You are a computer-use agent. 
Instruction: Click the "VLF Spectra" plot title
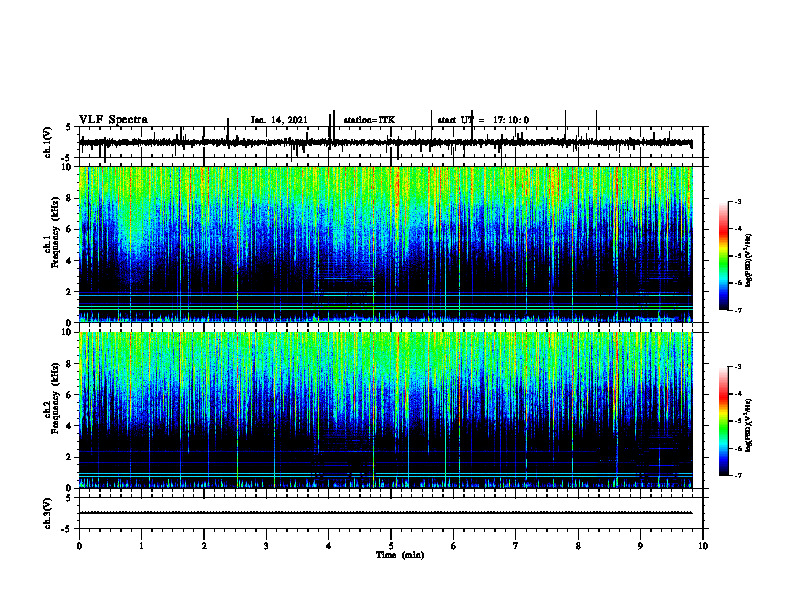(113, 120)
